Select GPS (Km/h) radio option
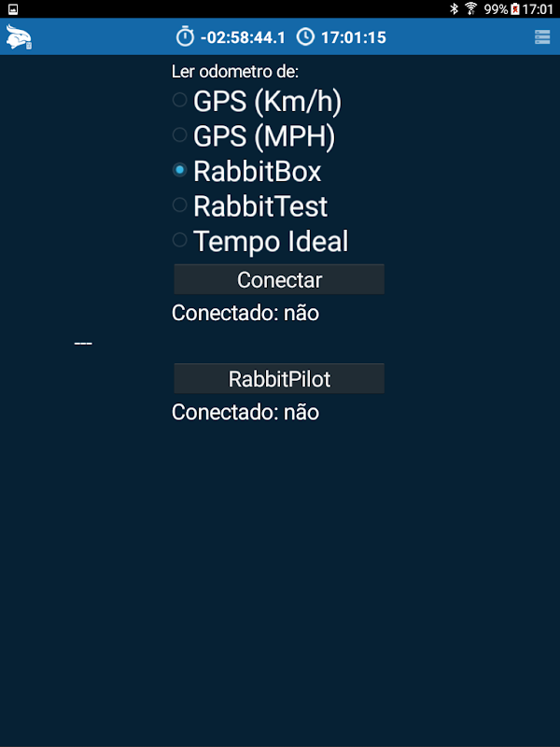The height and width of the screenshot is (747, 560). coord(180,100)
